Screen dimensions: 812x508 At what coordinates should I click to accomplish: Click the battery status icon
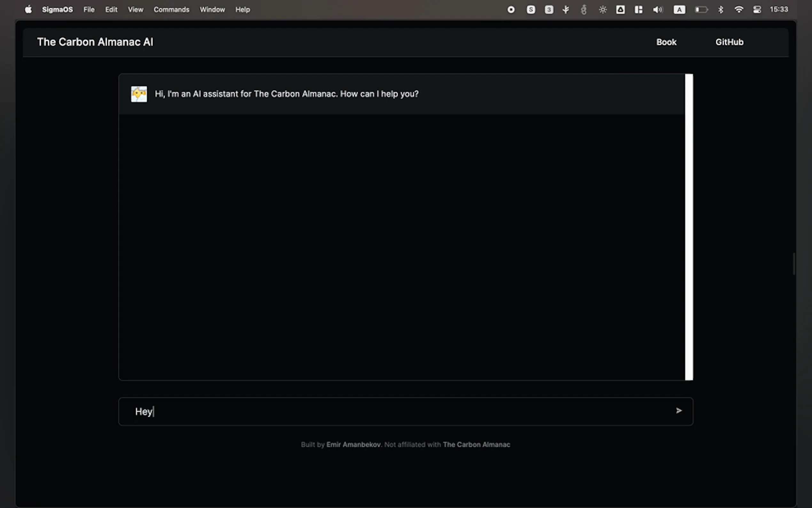tap(701, 10)
